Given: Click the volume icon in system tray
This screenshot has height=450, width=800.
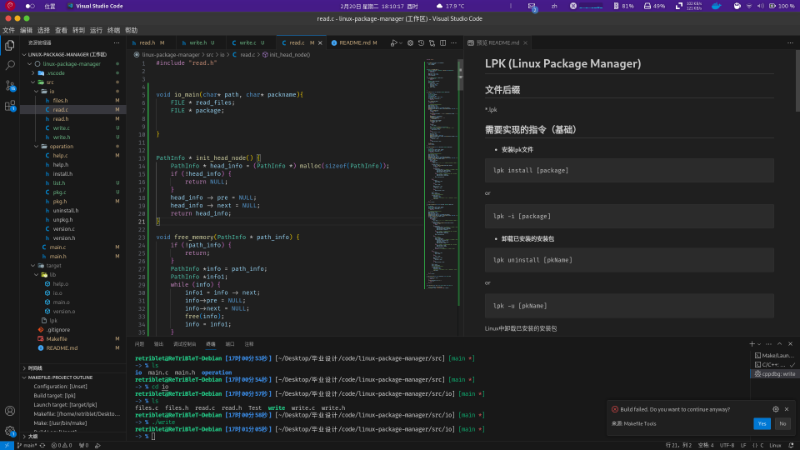Looking at the screenshot, I should tap(761, 6).
